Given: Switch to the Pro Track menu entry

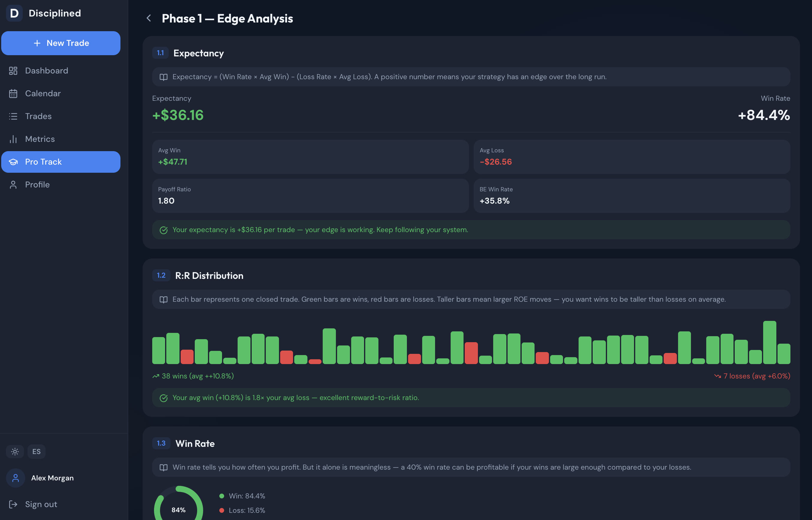Looking at the screenshot, I should coord(43,162).
